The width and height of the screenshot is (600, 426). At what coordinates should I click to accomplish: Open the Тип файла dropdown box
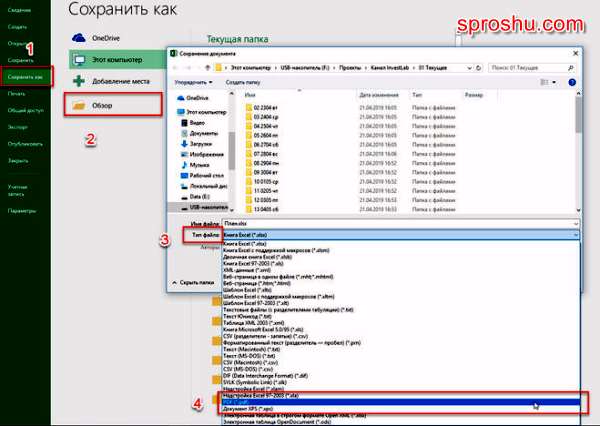398,234
